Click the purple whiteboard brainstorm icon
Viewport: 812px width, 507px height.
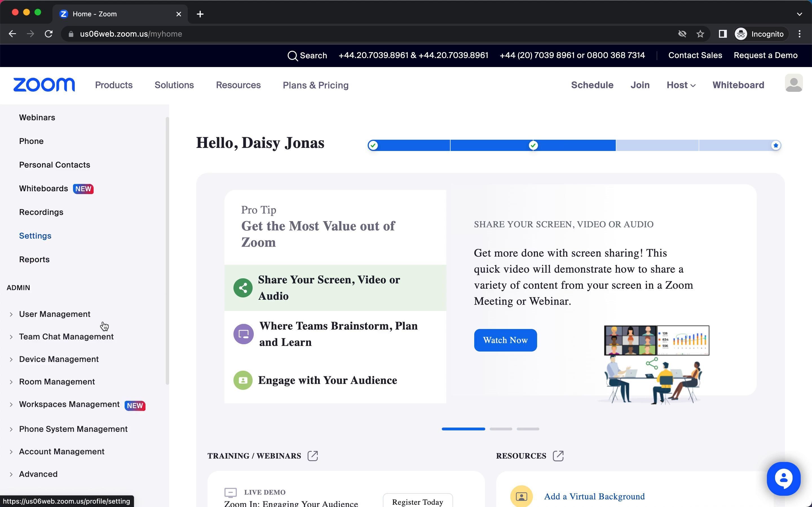click(243, 334)
